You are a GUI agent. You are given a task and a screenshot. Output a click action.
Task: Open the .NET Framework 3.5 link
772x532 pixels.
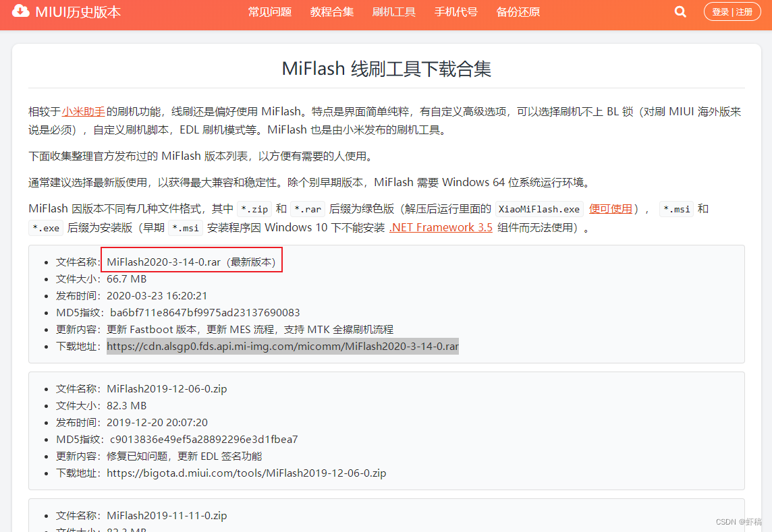[x=441, y=227]
